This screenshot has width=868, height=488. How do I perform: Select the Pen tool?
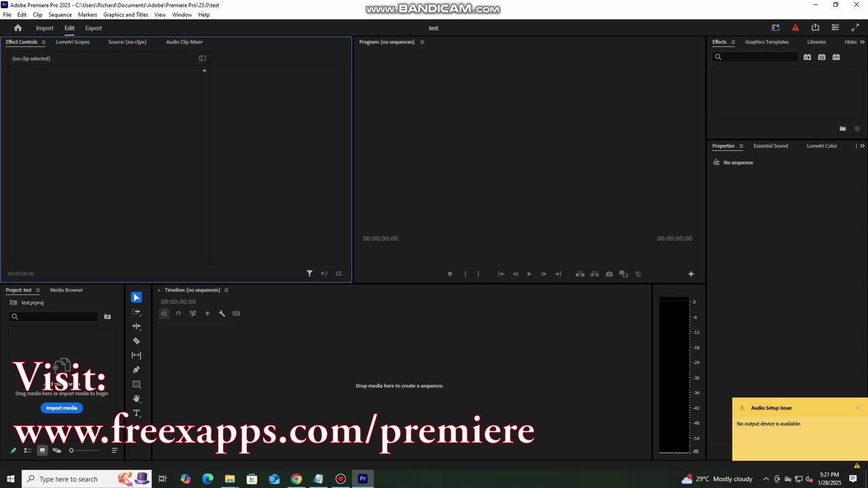point(136,369)
